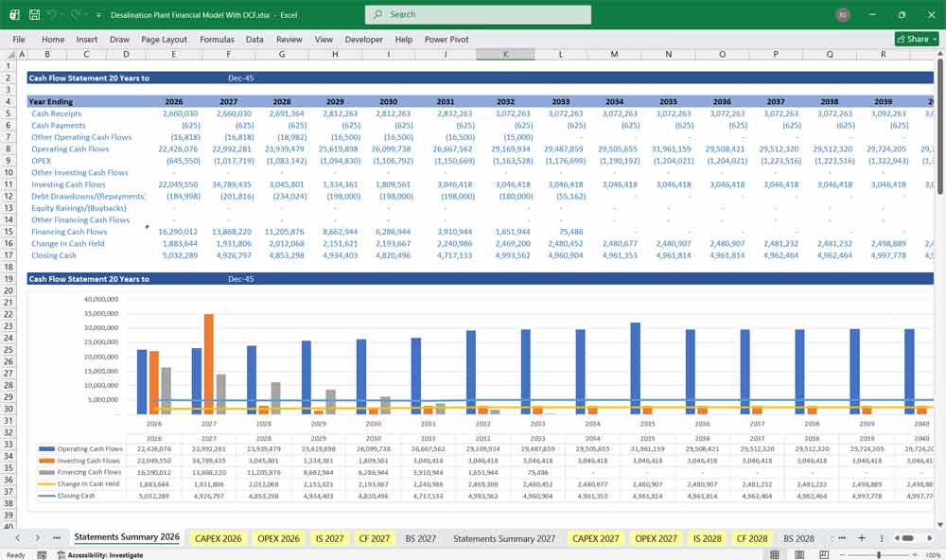Add a new worksheet with the plus icon
The image size is (946, 560).
[862, 537]
